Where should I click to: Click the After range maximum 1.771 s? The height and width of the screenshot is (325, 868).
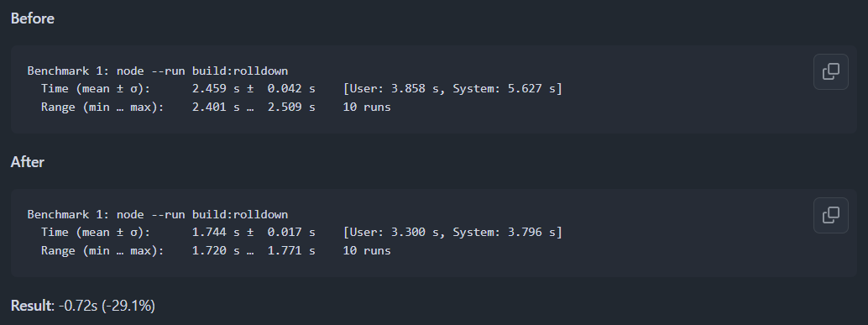292,250
